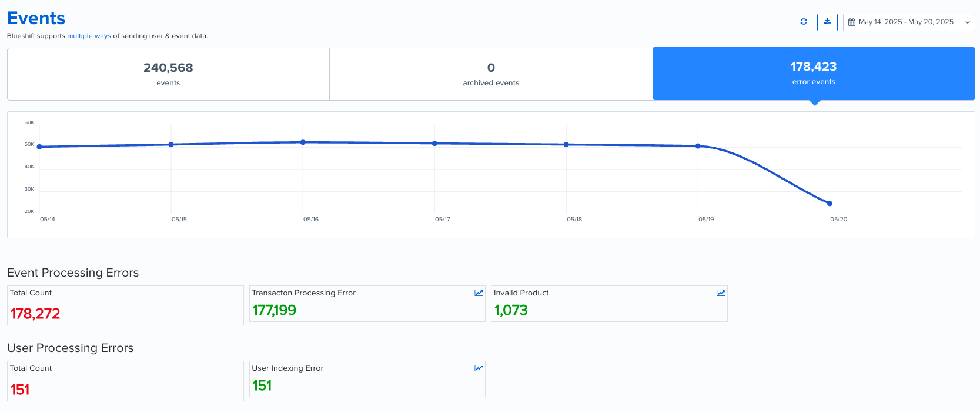Click the green 151 indexing error count
Screen dimensions: 980x412
pyautogui.click(x=262, y=386)
